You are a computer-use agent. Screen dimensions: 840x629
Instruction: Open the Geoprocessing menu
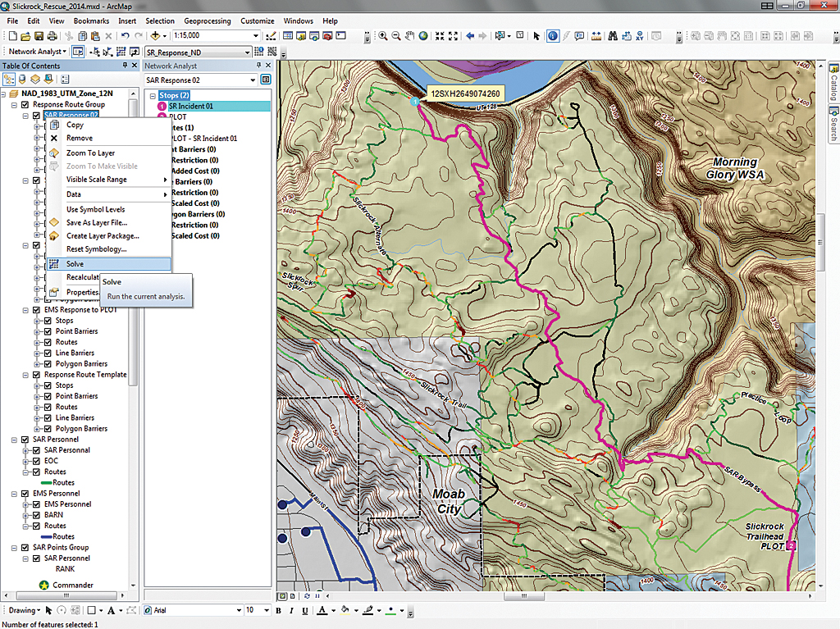205,21
